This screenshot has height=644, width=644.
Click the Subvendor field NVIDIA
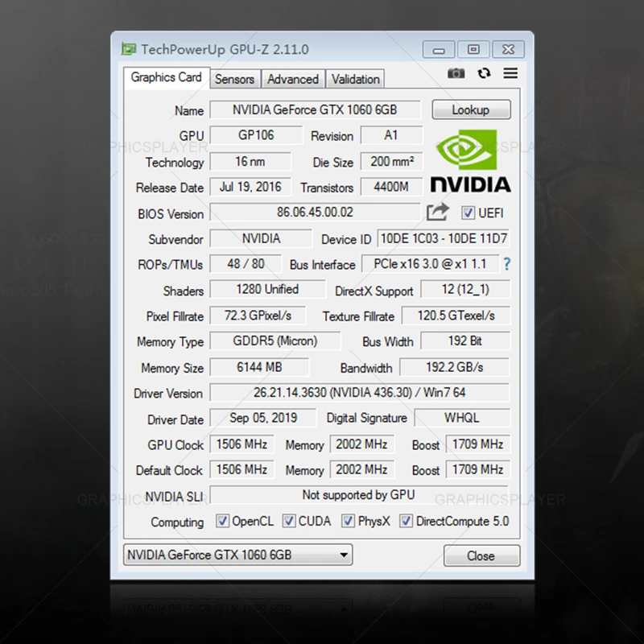click(x=261, y=238)
